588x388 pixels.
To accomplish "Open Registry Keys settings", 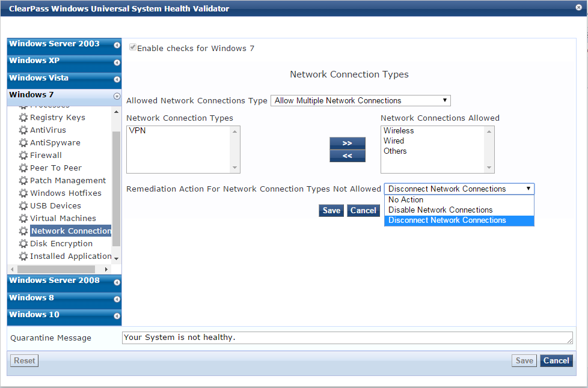I will click(57, 118).
